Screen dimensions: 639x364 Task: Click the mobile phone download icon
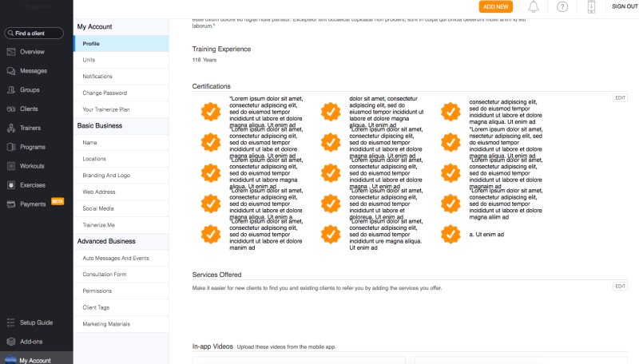tap(591, 7)
